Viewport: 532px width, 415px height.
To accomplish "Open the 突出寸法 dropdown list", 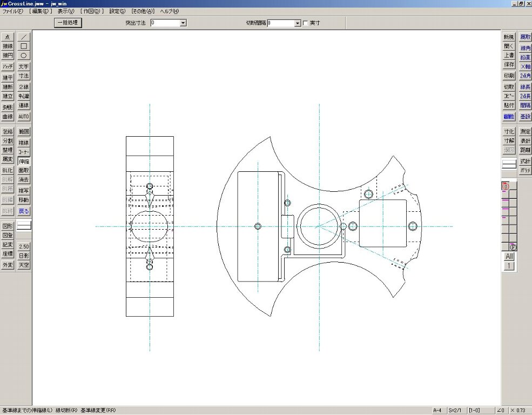I will click(183, 23).
